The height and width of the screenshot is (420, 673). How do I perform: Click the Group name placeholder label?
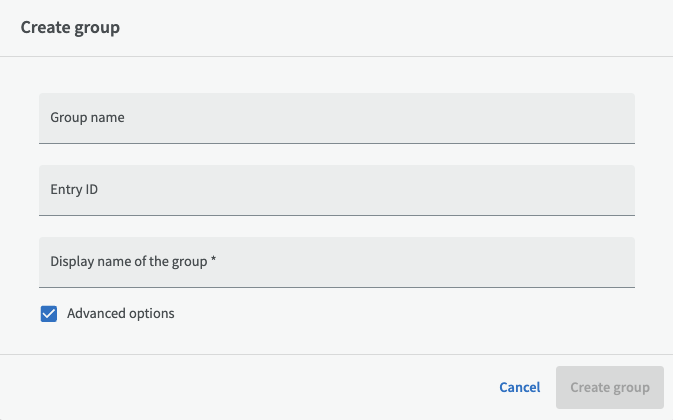[87, 118]
